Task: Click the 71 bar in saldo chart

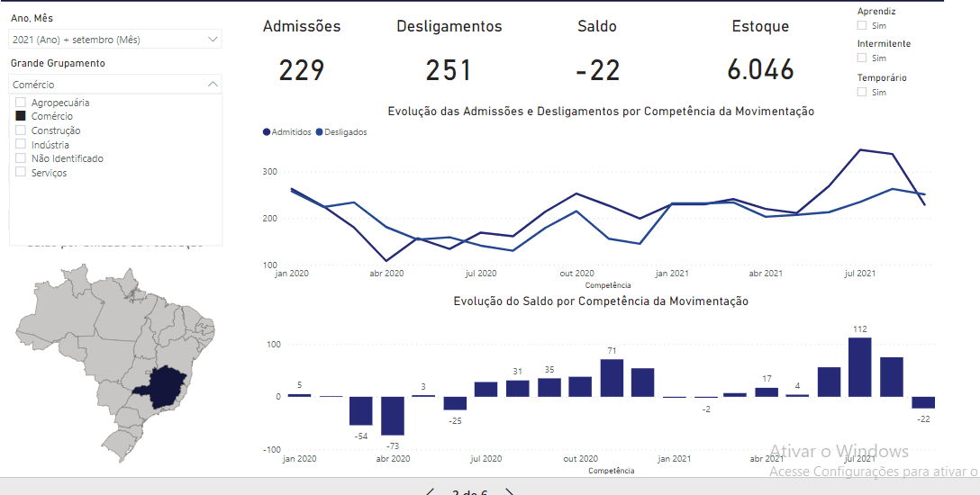Action: (612, 378)
